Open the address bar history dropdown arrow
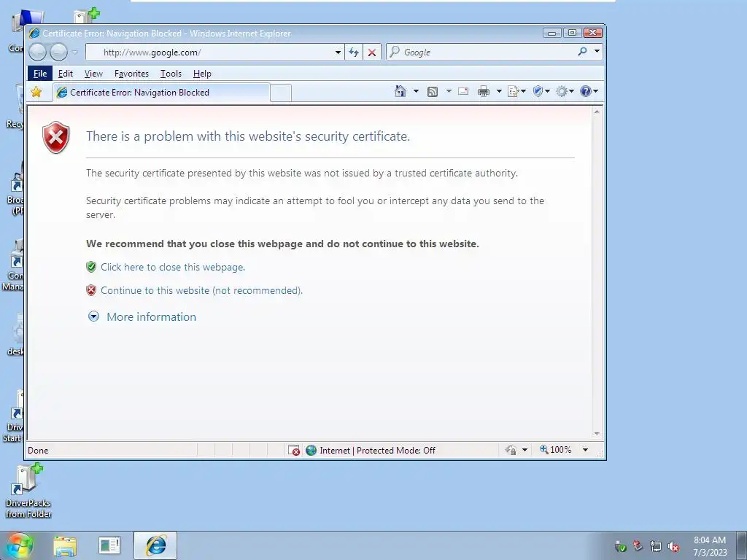This screenshot has width=747, height=560. click(x=338, y=52)
